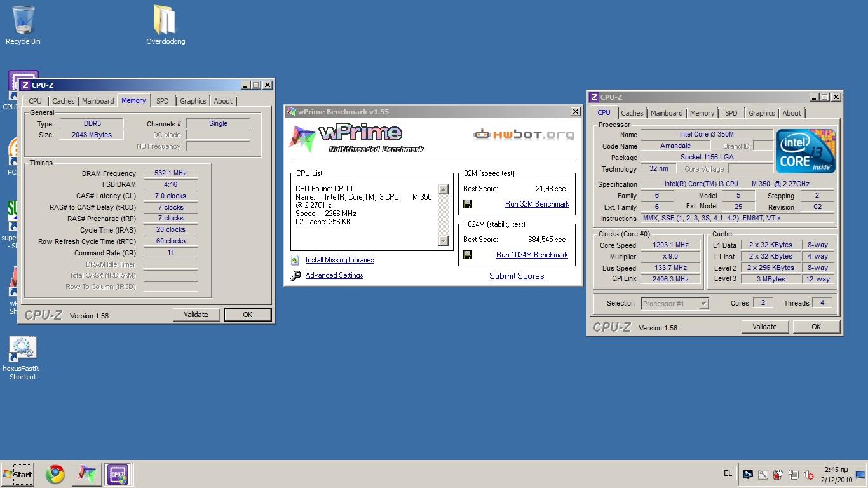
Task: Select DRAM Frequency value 532.1 MHz
Action: 170,173
